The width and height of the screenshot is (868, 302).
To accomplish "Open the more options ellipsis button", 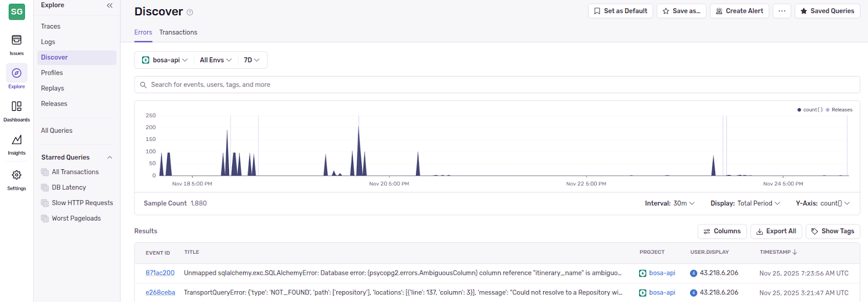I will pyautogui.click(x=782, y=11).
